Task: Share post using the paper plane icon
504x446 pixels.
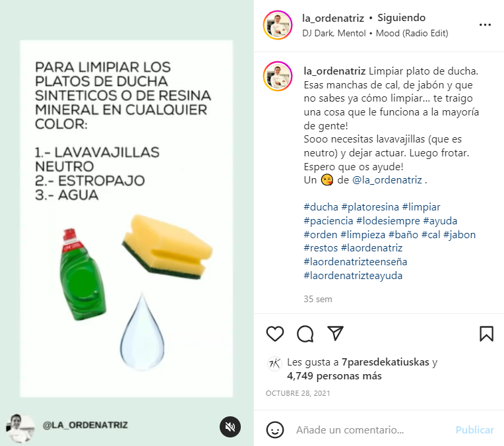Action: point(335,333)
